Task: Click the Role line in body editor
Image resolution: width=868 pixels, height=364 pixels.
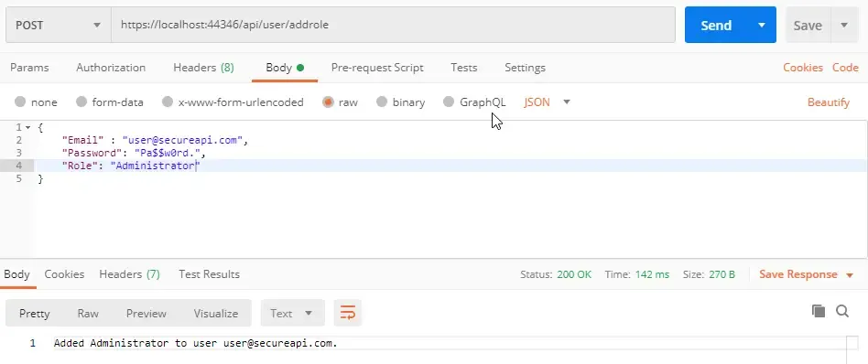Action: pos(131,166)
